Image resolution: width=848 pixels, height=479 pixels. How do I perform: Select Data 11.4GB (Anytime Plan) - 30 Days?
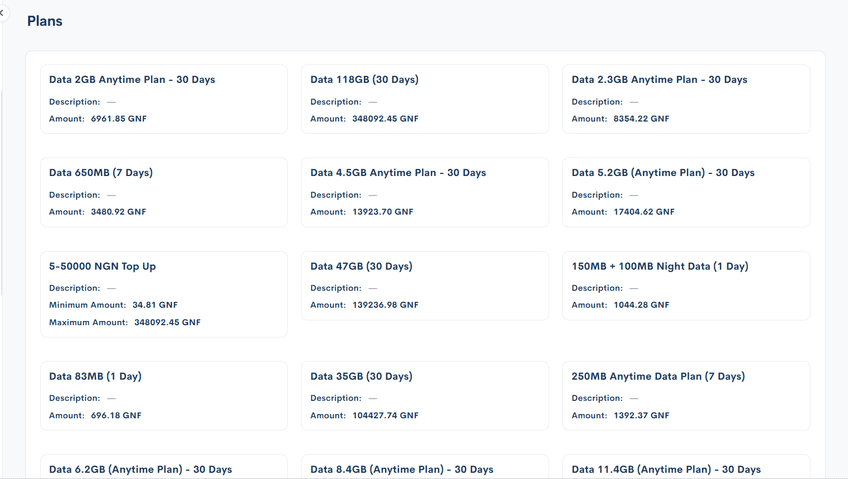coord(666,469)
